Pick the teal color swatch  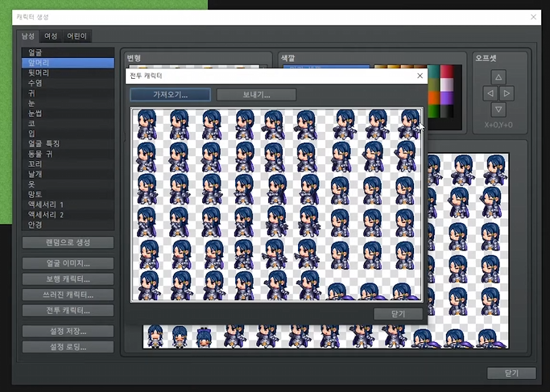(434, 72)
